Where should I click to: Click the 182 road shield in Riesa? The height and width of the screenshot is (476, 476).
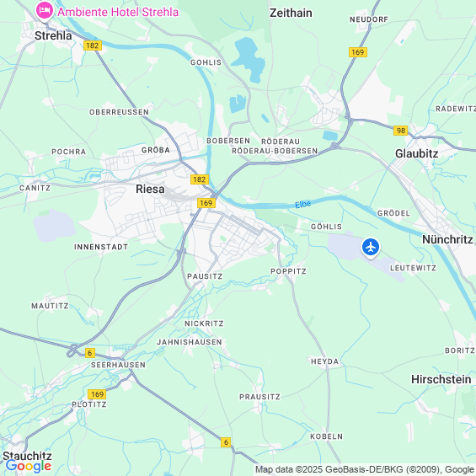click(x=200, y=179)
